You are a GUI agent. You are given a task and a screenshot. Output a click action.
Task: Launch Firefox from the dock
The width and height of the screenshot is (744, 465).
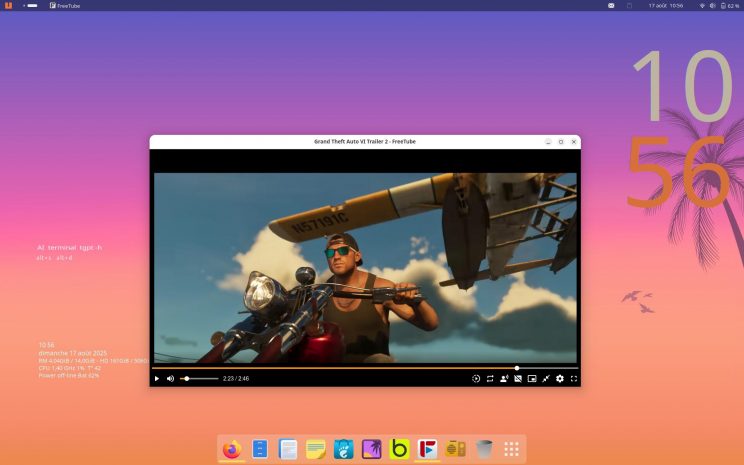point(232,449)
